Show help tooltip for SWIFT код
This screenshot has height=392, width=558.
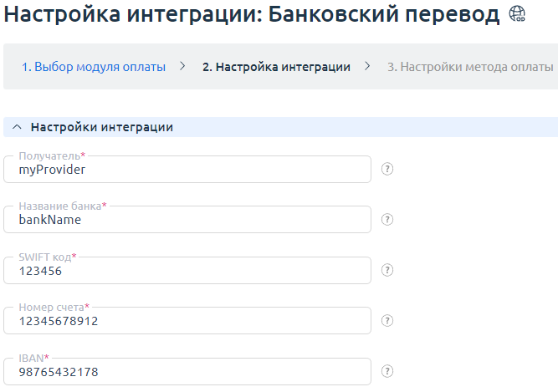point(387,270)
